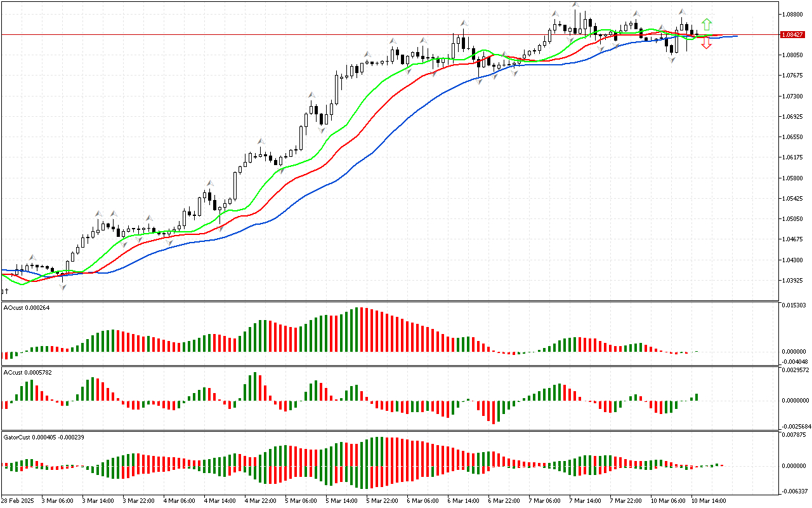Screen dimensions: 812x508
Task: Click the 1.04300 price scale label
Action: pos(793,260)
